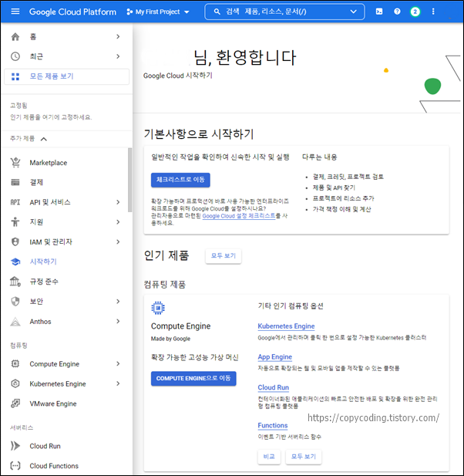
Task: Open the My First Project selector dropdown
Action: [158, 12]
